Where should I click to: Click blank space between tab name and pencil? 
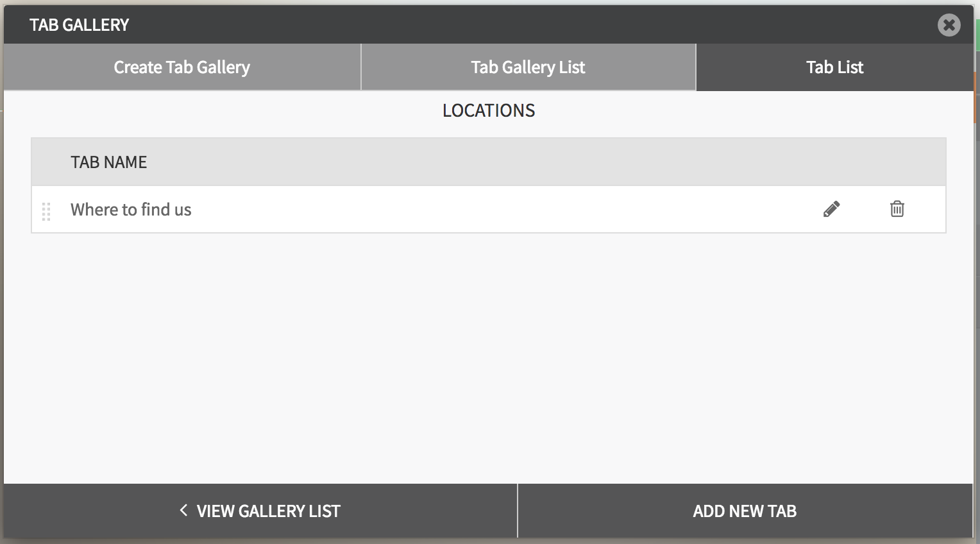500,210
